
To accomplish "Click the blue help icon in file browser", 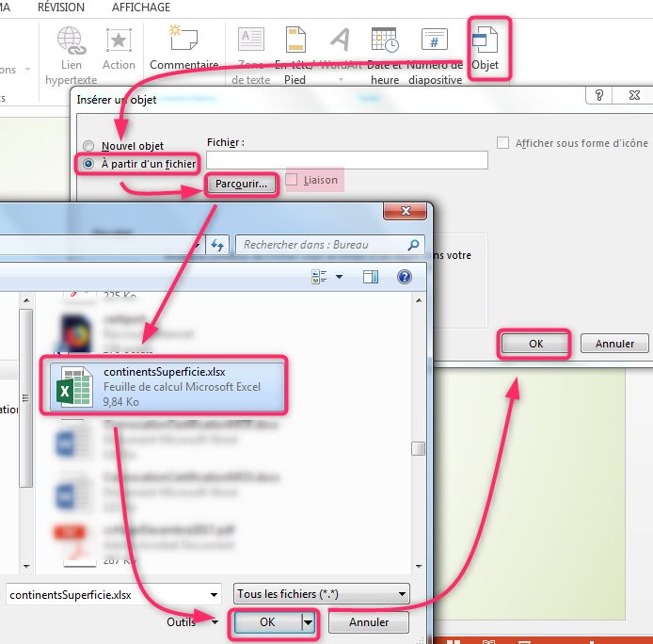I will [405, 277].
